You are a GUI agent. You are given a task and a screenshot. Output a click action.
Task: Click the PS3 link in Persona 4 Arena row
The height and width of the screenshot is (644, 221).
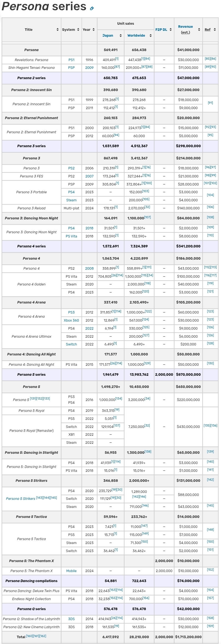71,312
